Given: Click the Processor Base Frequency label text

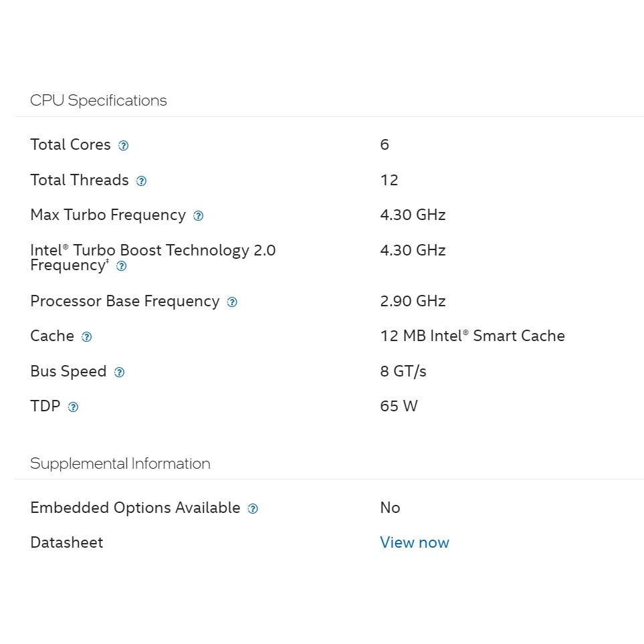Looking at the screenshot, I should tap(124, 301).
